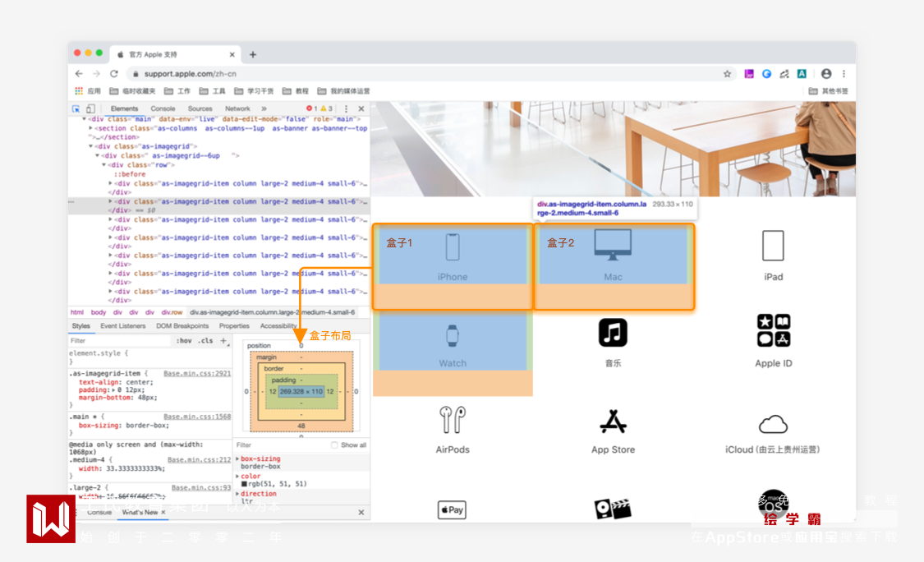Open the iPhone support icon

coord(453,246)
